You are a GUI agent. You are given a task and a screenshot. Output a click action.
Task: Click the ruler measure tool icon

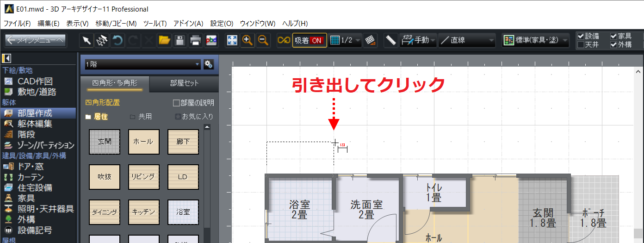point(391,40)
